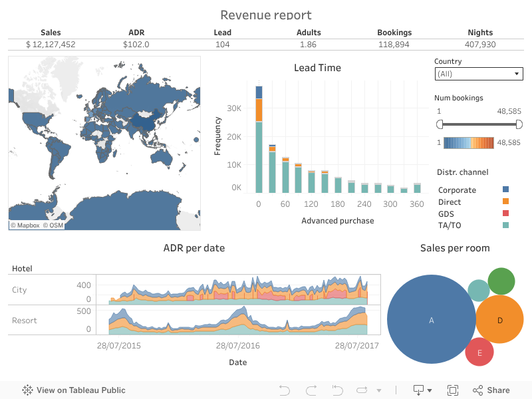This screenshot has width=532, height=399.
Task: Click the Tableau logo icon in footer
Action: [x=27, y=390]
